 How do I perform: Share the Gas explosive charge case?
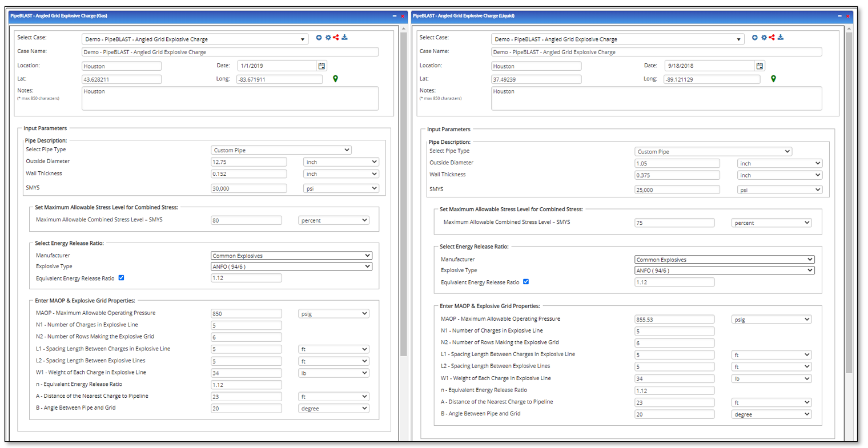coord(336,37)
